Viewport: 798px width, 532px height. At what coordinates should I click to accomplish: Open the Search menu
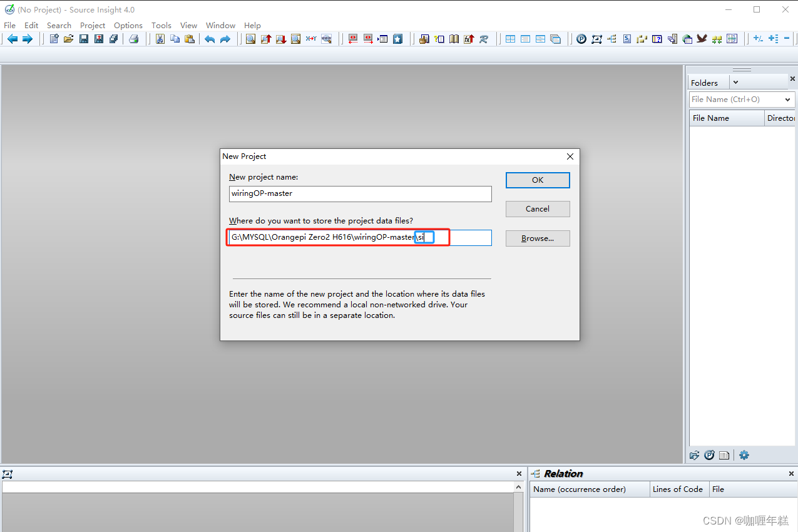coord(59,25)
